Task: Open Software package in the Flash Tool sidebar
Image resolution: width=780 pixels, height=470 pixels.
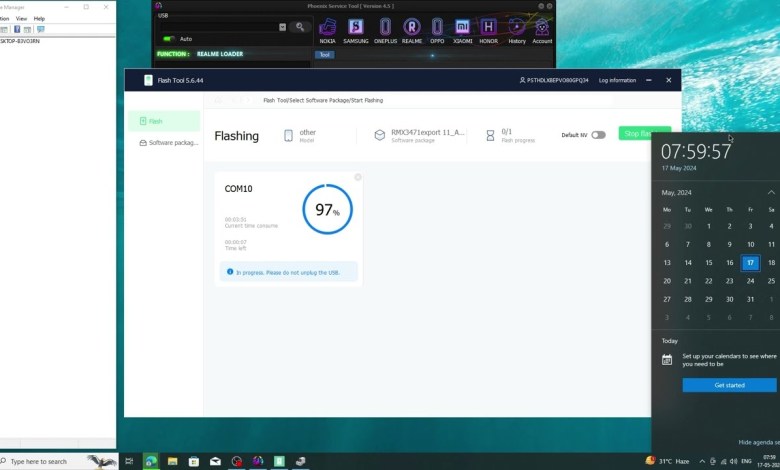Action: click(168, 143)
